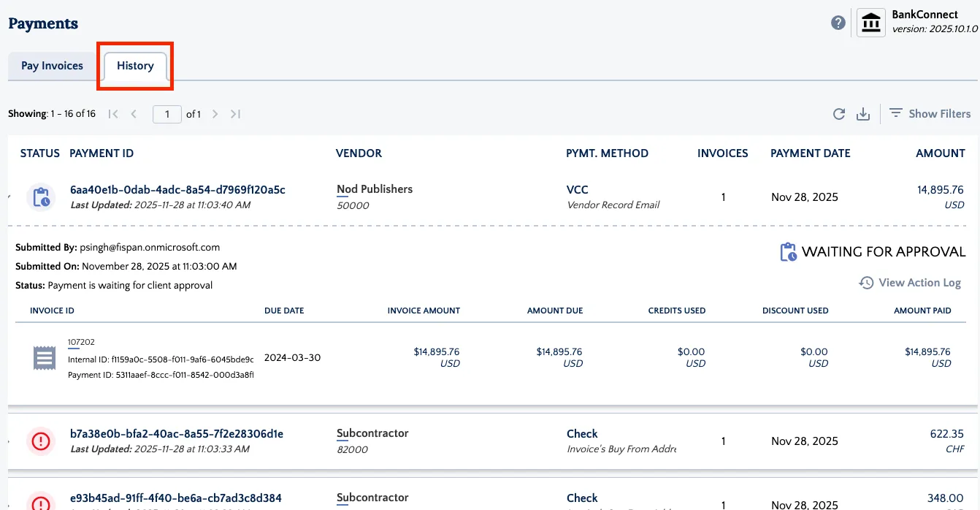This screenshot has height=510, width=980.
Task: Click the PYMT. METHOD column header
Action: (x=607, y=153)
